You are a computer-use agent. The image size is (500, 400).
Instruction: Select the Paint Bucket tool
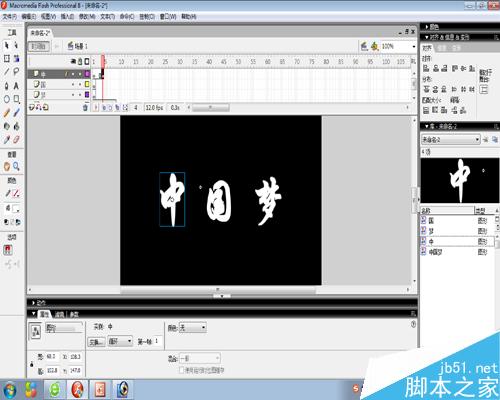[16, 126]
